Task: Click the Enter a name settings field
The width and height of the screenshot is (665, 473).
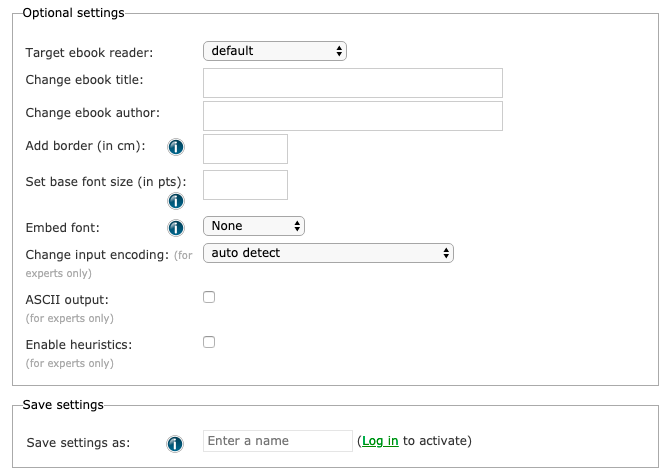Action: pyautogui.click(x=278, y=441)
